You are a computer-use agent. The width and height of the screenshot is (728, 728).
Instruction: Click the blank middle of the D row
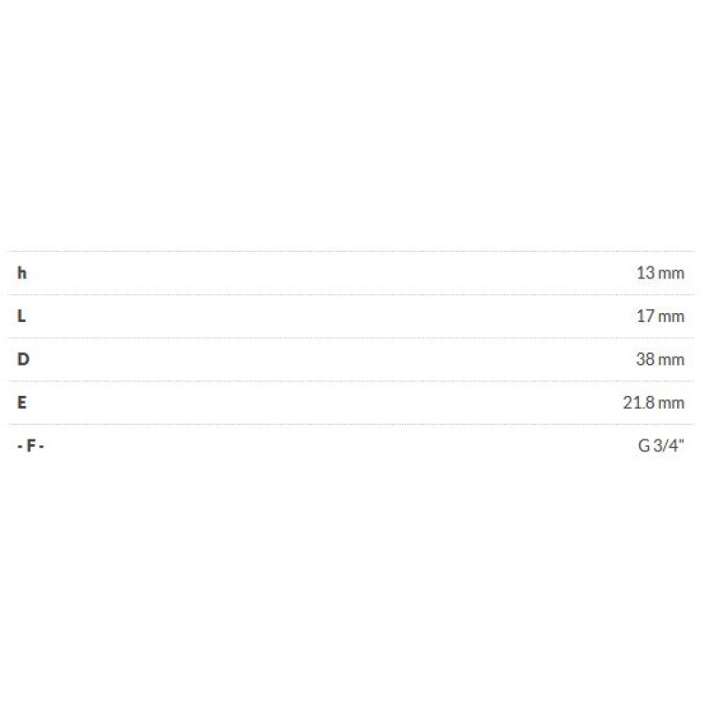point(350,359)
